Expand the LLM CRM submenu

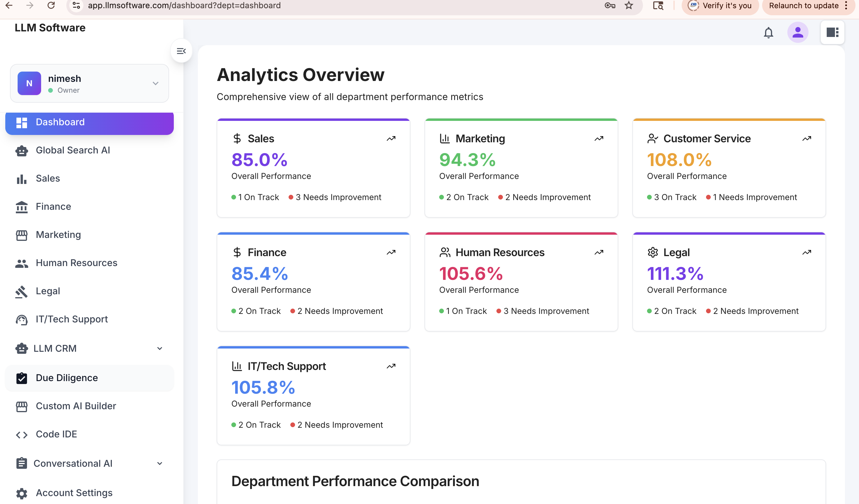tap(159, 349)
